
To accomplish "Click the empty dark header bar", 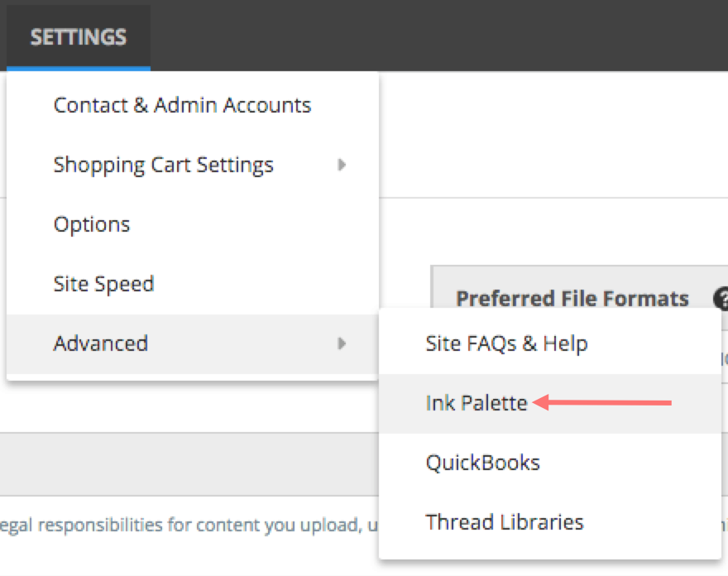I will click(x=438, y=36).
